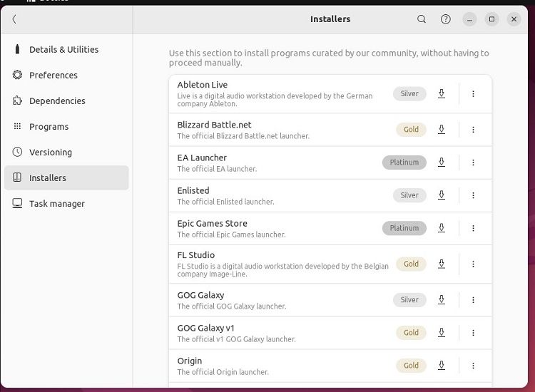535x392 pixels.
Task: Install GOG Galaxy with its download icon
Action: click(442, 299)
